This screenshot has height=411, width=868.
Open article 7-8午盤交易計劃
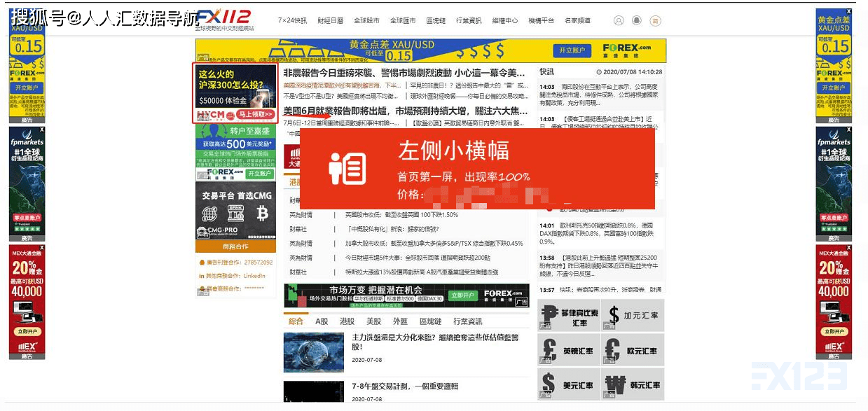(405, 386)
